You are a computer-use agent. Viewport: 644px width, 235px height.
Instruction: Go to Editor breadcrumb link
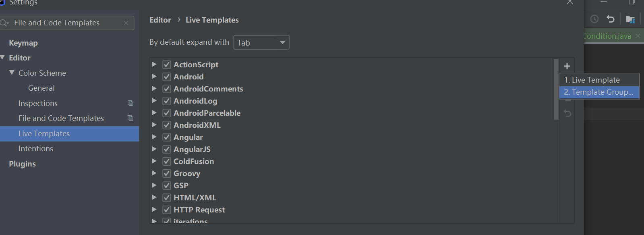click(160, 20)
